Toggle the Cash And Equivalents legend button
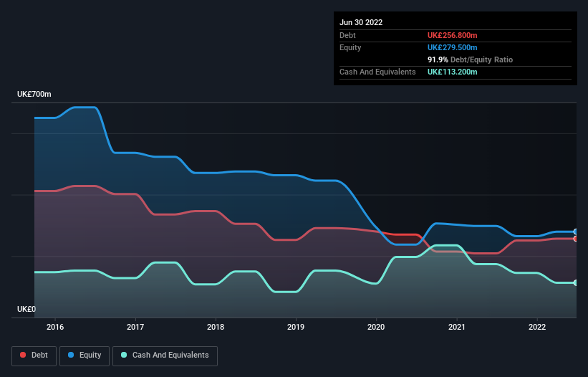The height and width of the screenshot is (377, 588). [x=165, y=355]
